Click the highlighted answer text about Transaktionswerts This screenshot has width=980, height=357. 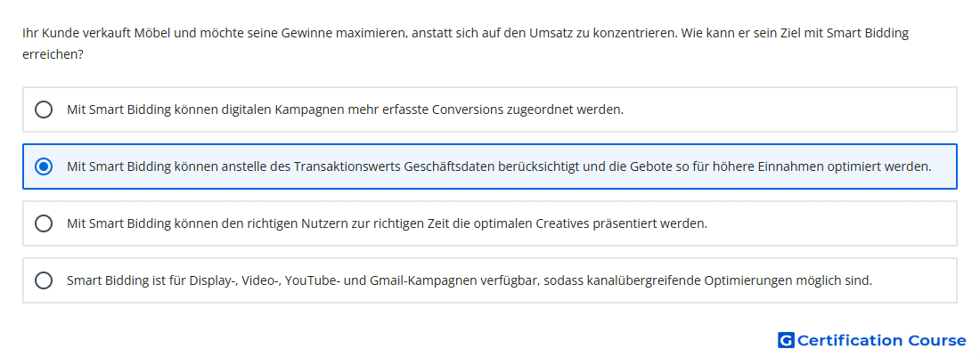pyautogui.click(x=499, y=166)
